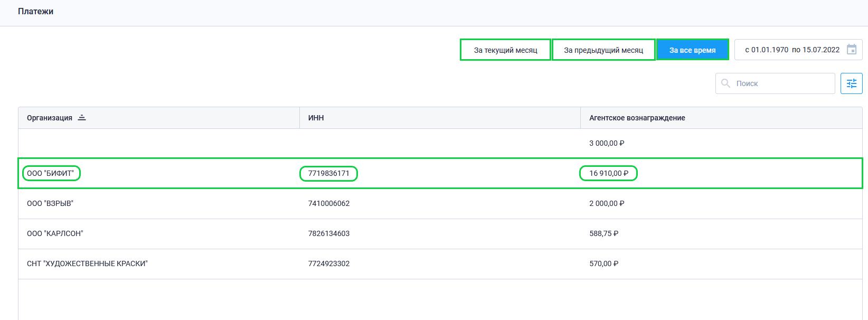The height and width of the screenshot is (320, 868).
Task: Click INN value 7724923302
Action: point(329,263)
